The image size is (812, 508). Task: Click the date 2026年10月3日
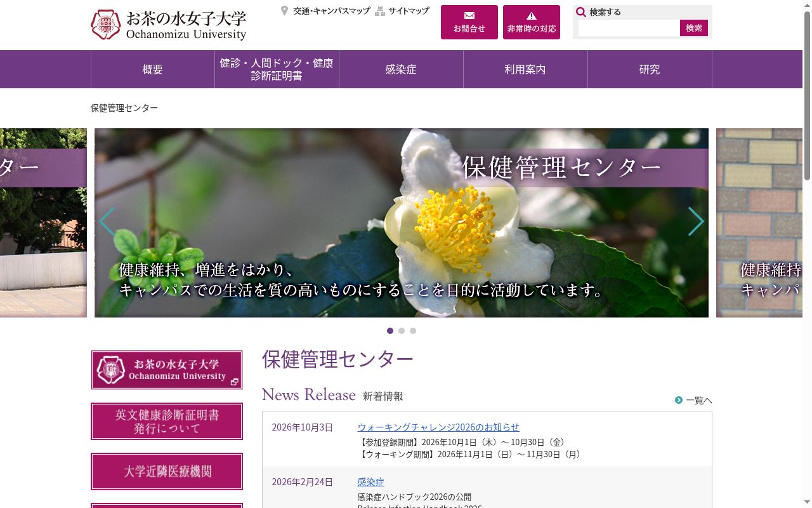pos(303,427)
